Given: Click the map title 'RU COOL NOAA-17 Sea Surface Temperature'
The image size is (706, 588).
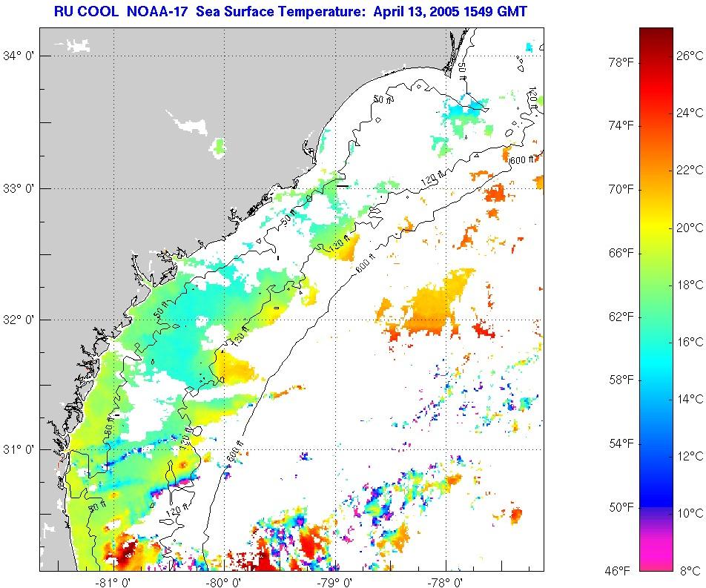Looking at the screenshot, I should (x=291, y=13).
